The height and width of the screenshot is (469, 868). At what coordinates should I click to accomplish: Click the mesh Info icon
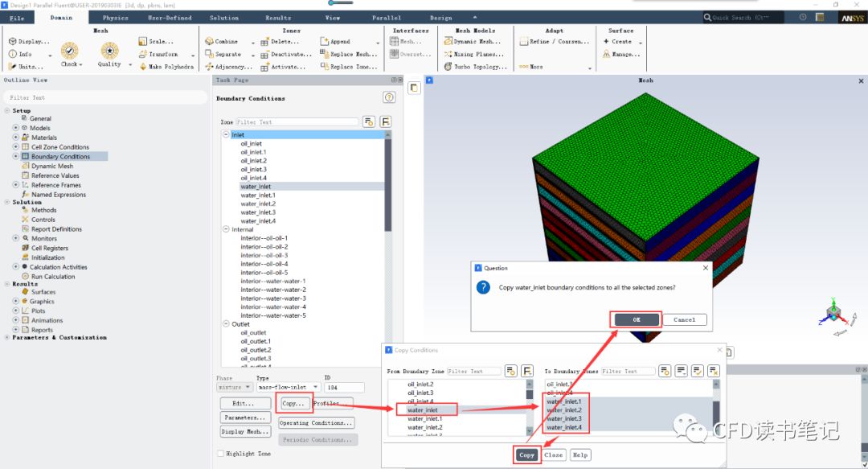[13, 55]
